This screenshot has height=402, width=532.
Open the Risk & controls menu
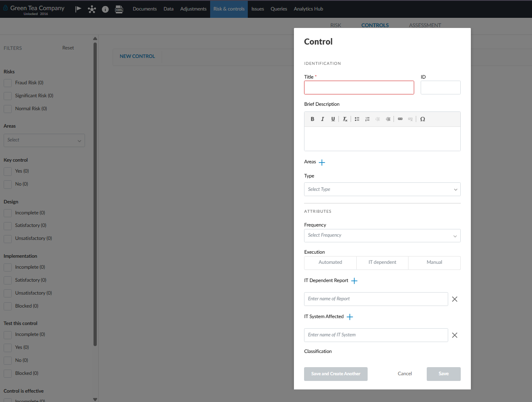click(x=229, y=9)
